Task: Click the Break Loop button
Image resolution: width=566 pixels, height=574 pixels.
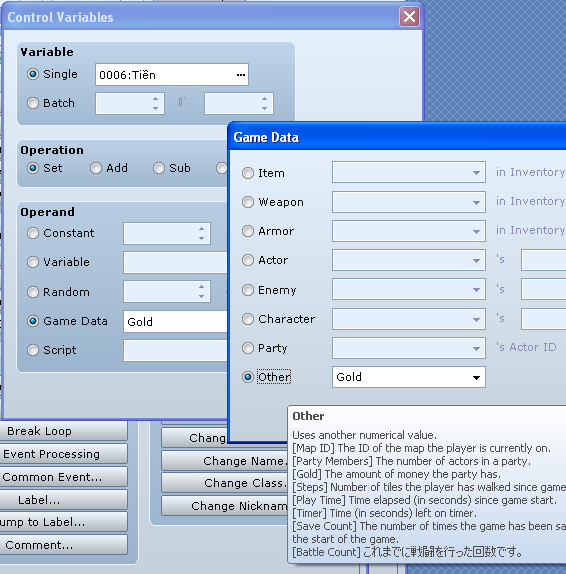Action: 64,431
